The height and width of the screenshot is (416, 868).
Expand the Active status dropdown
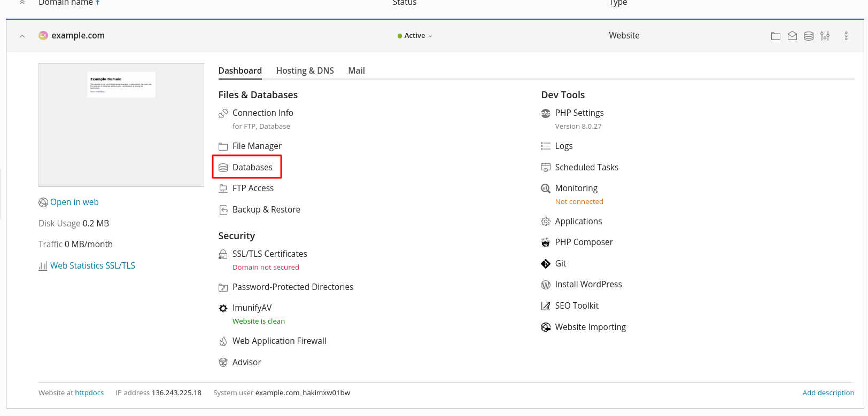(x=415, y=36)
